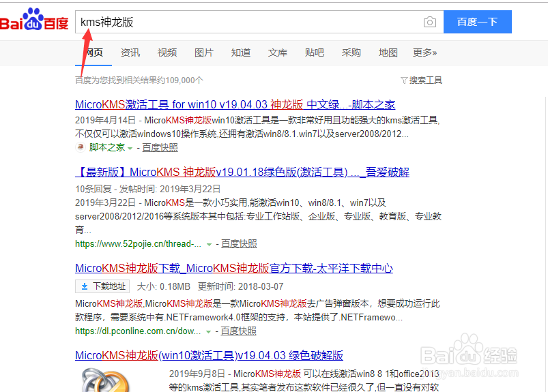The height and width of the screenshot is (392, 548).
Task: Expand dropdown arrow after dl.pconline.com.cn URL
Action: point(208,332)
